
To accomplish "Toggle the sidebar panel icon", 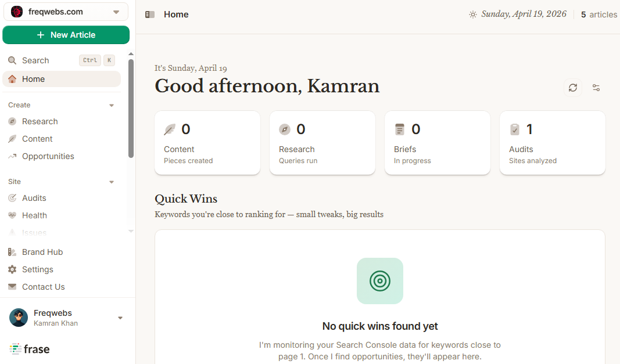I will [x=150, y=15].
